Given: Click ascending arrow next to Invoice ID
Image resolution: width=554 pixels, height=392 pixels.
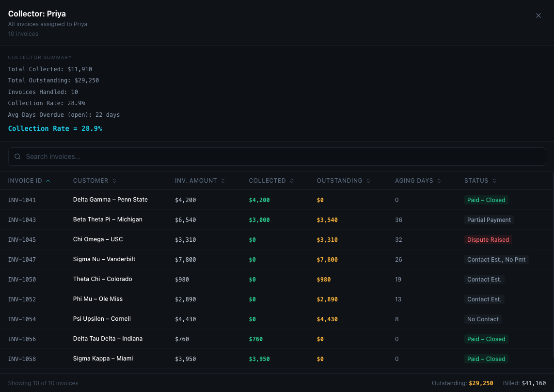Looking at the screenshot, I should click(x=48, y=181).
